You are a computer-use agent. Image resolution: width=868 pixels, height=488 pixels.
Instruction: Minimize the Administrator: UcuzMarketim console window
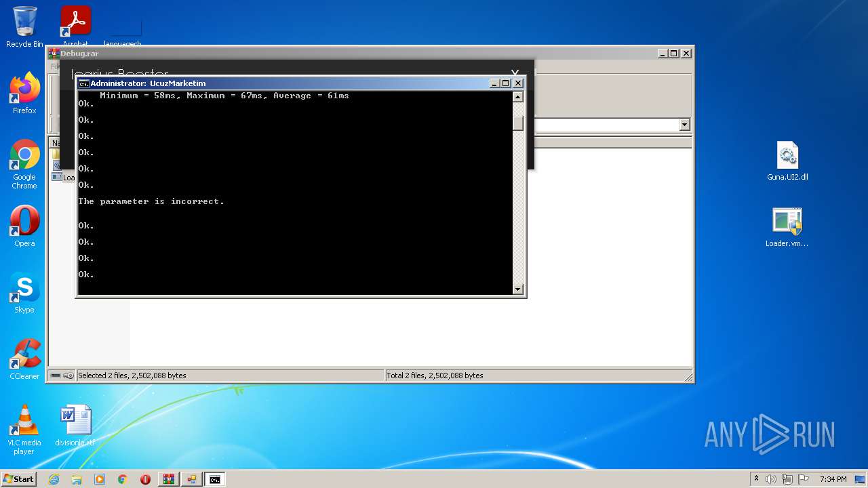pos(494,83)
